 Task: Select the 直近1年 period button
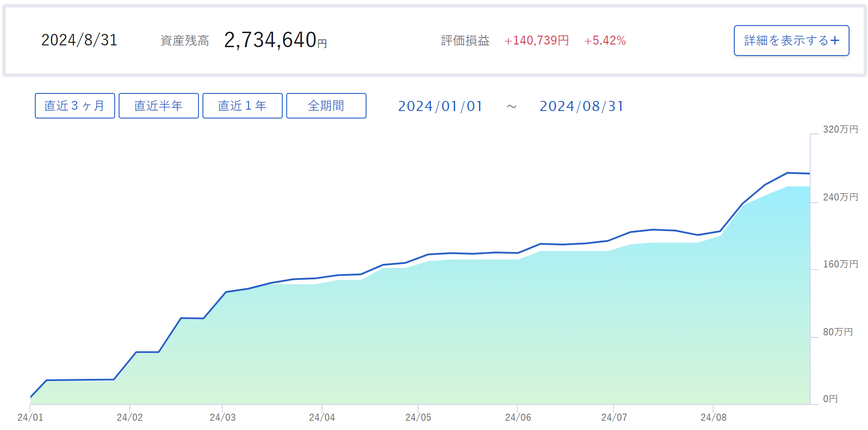click(x=243, y=106)
